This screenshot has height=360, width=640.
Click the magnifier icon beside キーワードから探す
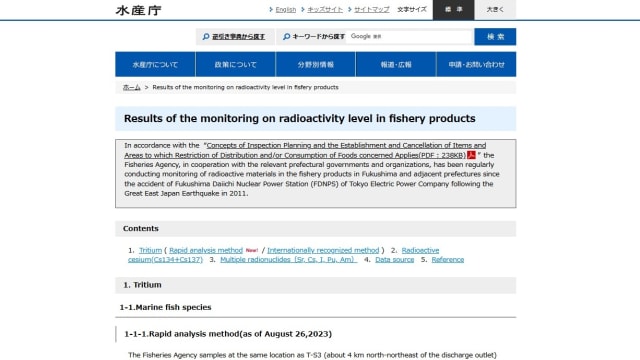pos(287,37)
